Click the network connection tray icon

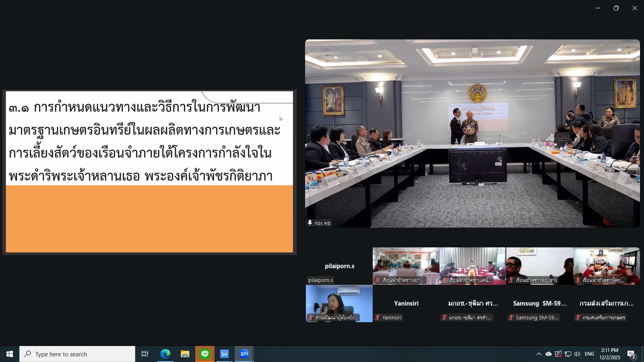pyautogui.click(x=568, y=354)
